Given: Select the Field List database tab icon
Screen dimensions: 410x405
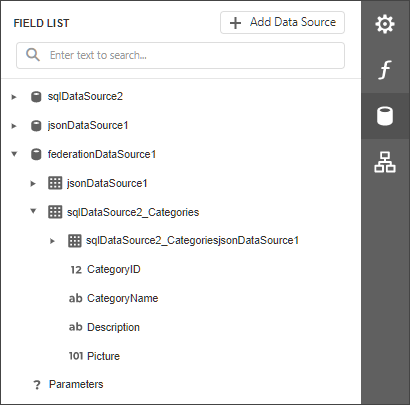Looking at the screenshot, I should coord(385,116).
